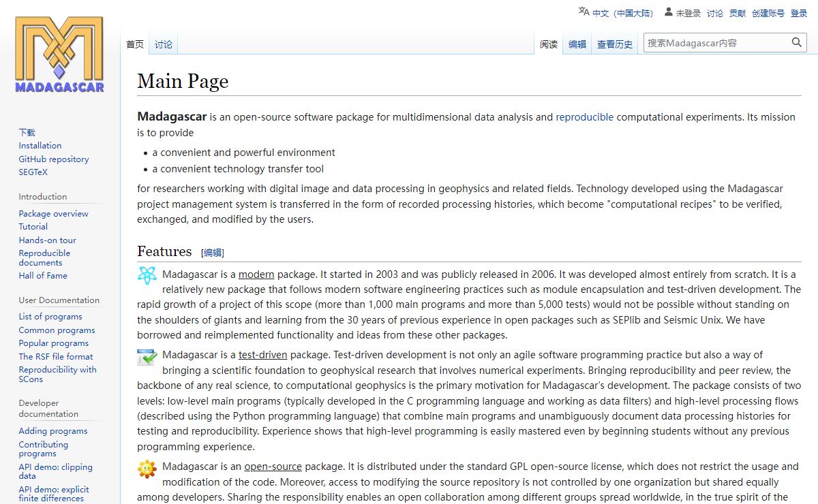Edit the Features section via [编辑]

point(213,253)
